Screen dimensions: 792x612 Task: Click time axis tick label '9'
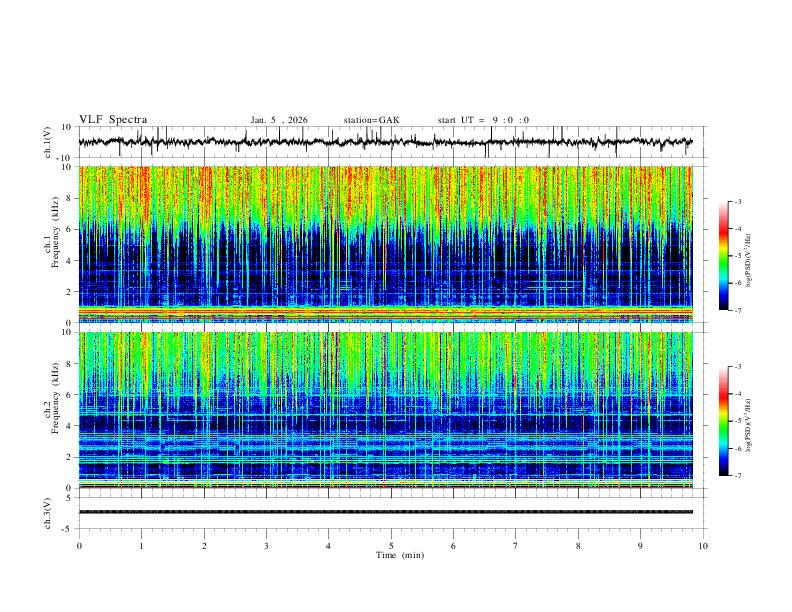pos(640,546)
